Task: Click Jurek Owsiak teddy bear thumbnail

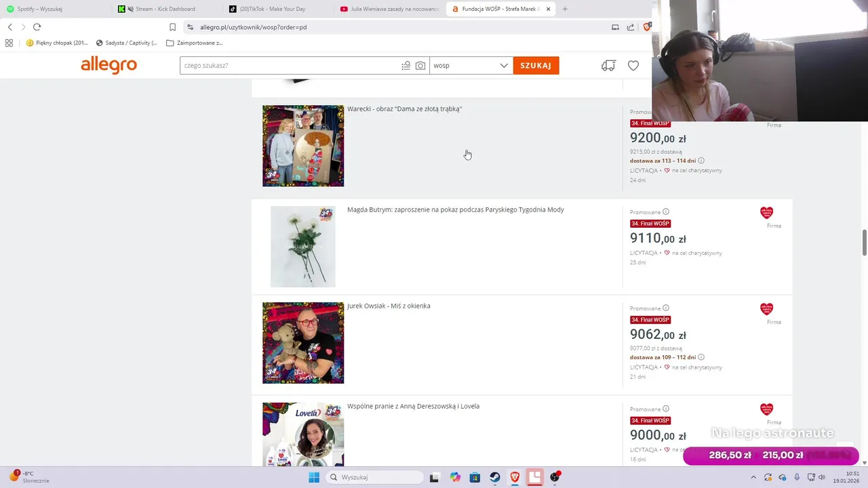Action: [303, 343]
